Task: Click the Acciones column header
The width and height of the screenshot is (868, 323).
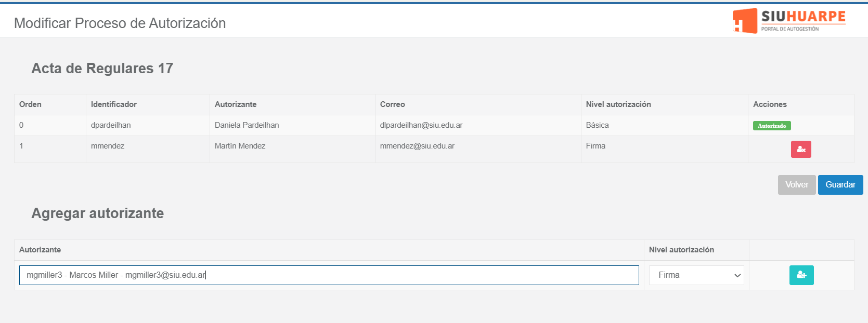Action: (x=770, y=104)
